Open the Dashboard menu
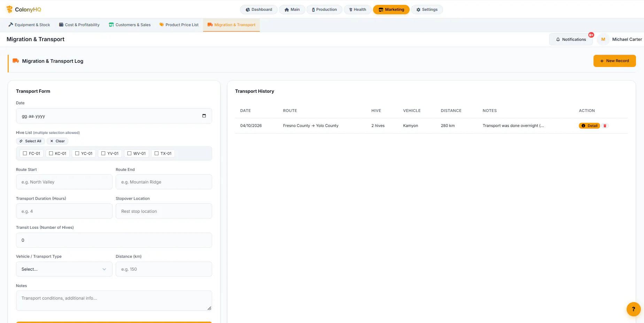This screenshot has height=323, width=644. pyautogui.click(x=259, y=9)
